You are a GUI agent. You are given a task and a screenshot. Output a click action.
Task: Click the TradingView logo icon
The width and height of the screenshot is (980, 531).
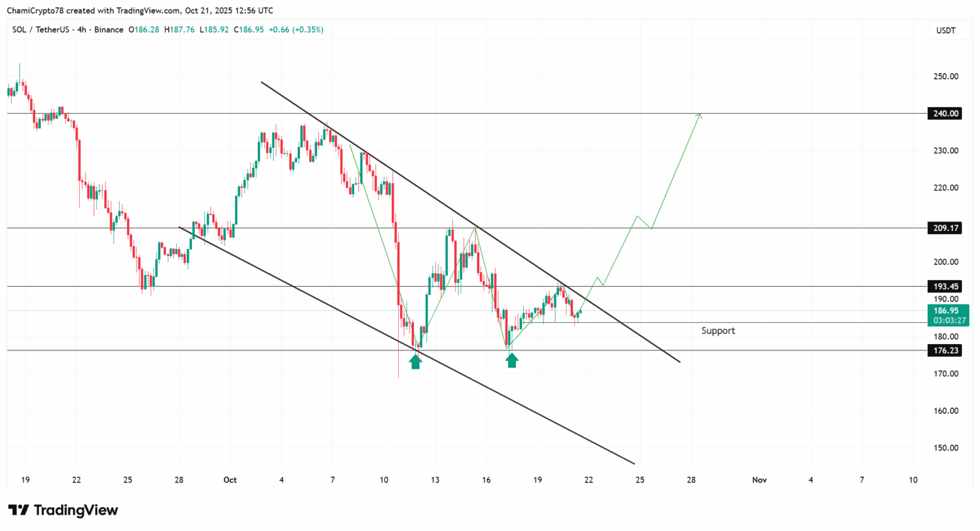click(19, 510)
